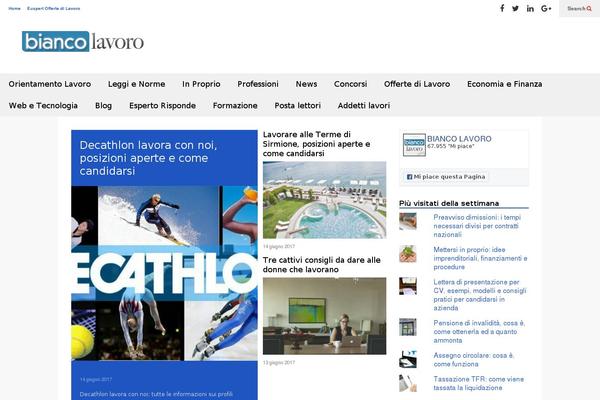Viewport: 600px width, 400px height.
Task: Click Mi piace questa Pagina button
Action: coord(446,177)
